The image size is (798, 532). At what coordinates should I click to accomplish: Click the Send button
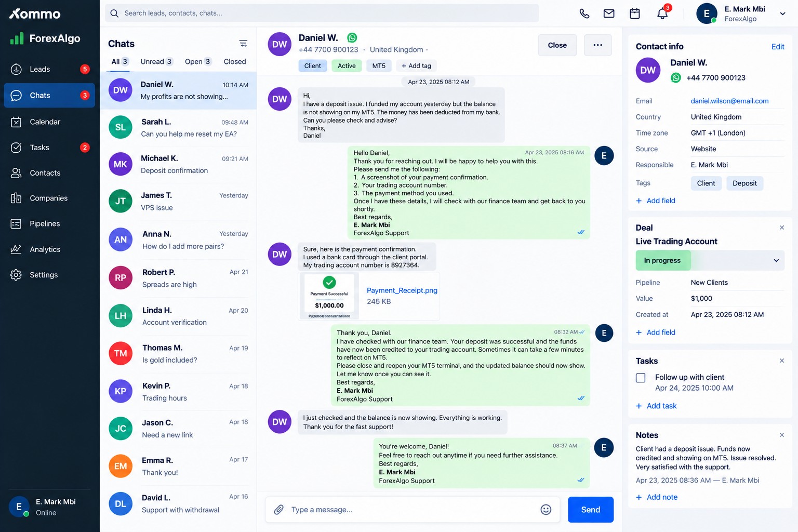[591, 510]
